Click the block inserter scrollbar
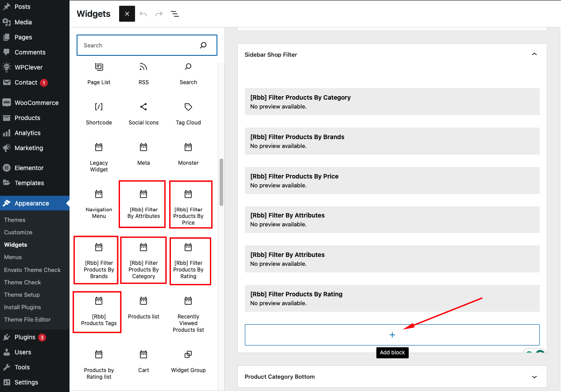Image resolution: width=561 pixels, height=392 pixels. click(221, 182)
